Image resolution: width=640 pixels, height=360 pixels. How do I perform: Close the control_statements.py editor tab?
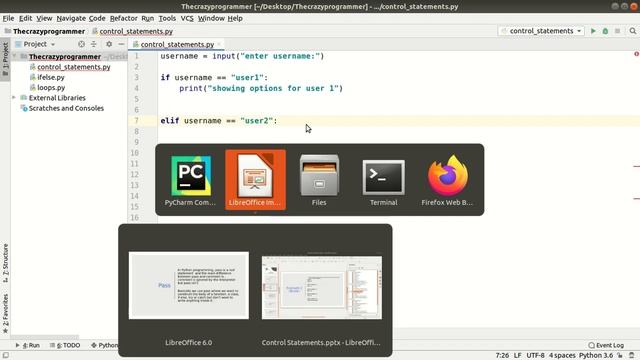click(219, 44)
